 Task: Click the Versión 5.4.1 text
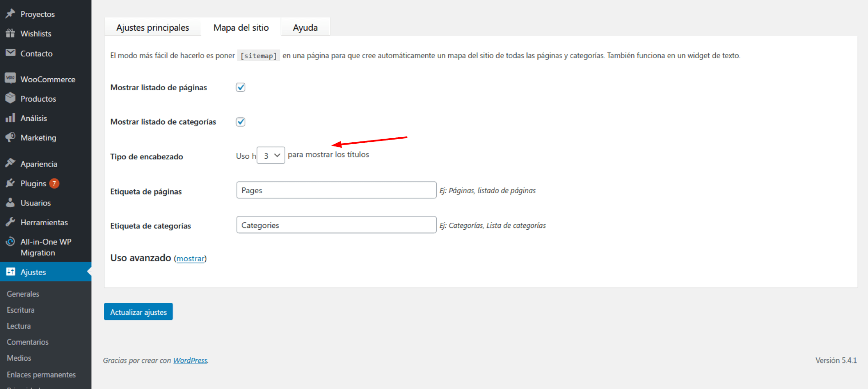click(836, 361)
